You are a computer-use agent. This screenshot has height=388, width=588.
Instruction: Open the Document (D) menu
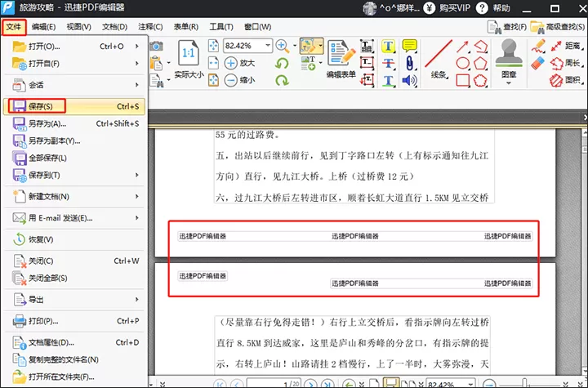(x=115, y=27)
